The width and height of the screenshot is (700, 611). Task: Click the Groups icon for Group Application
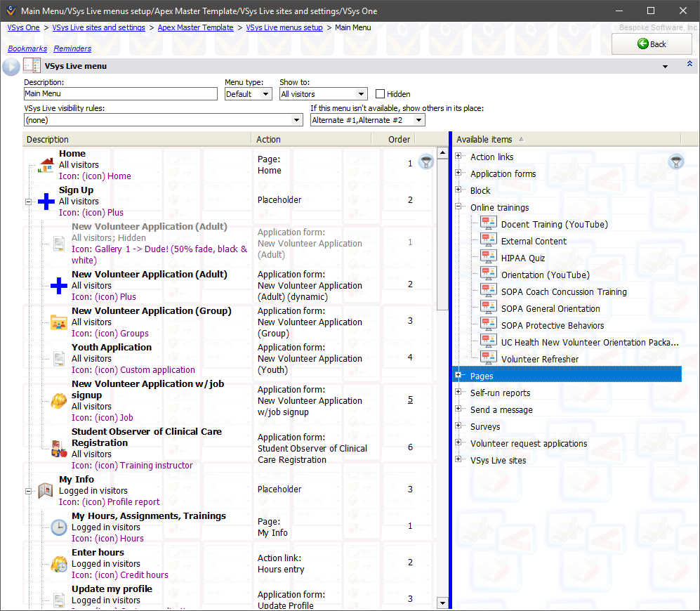pyautogui.click(x=59, y=322)
